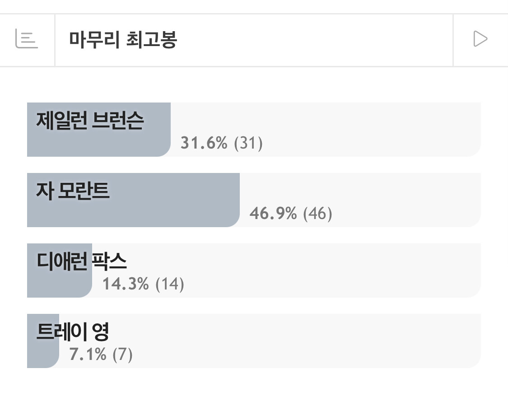Click the 14.3% (14) result text
Image resolution: width=508 pixels, height=420 pixels.
(143, 284)
